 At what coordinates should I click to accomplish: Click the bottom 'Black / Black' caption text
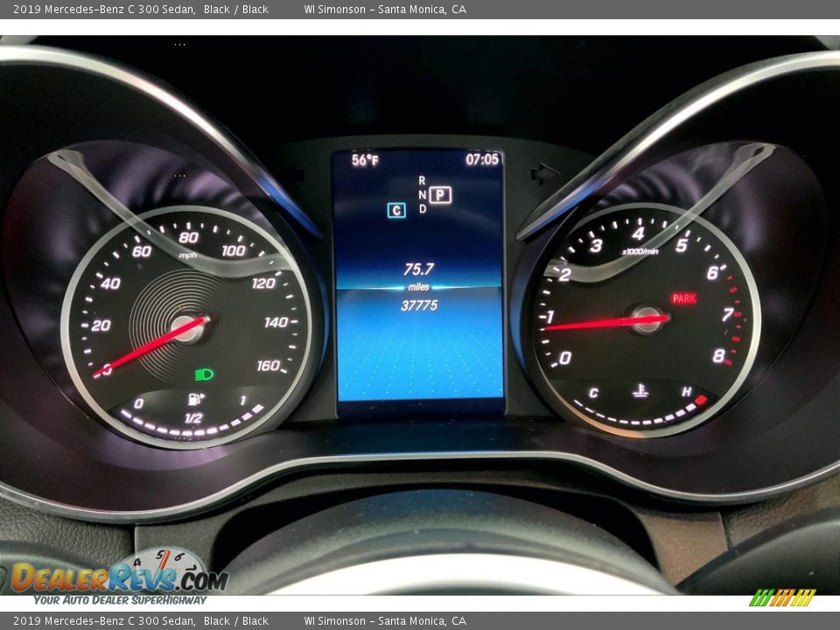235,621
